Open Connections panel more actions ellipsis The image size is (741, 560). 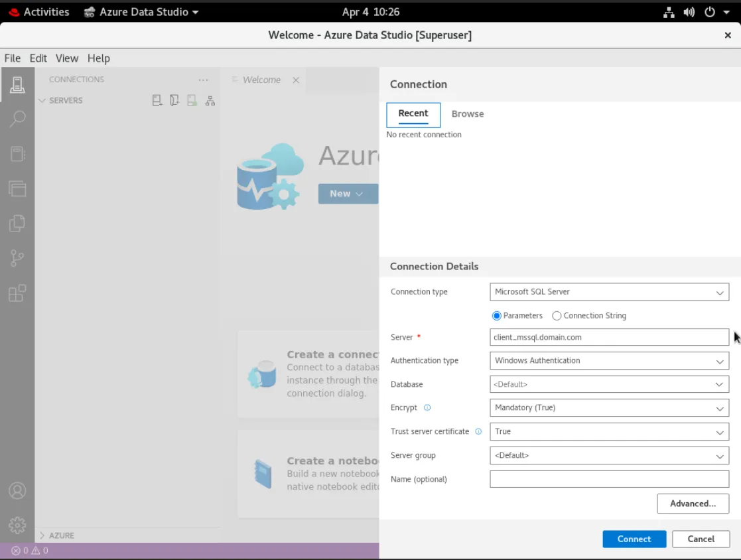203,80
